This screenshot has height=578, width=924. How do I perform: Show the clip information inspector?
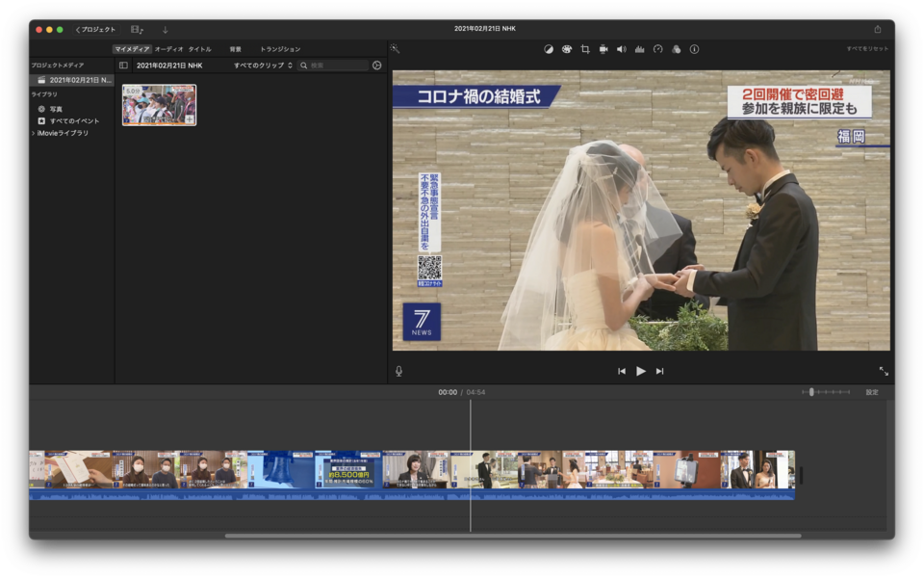pyautogui.click(x=694, y=49)
